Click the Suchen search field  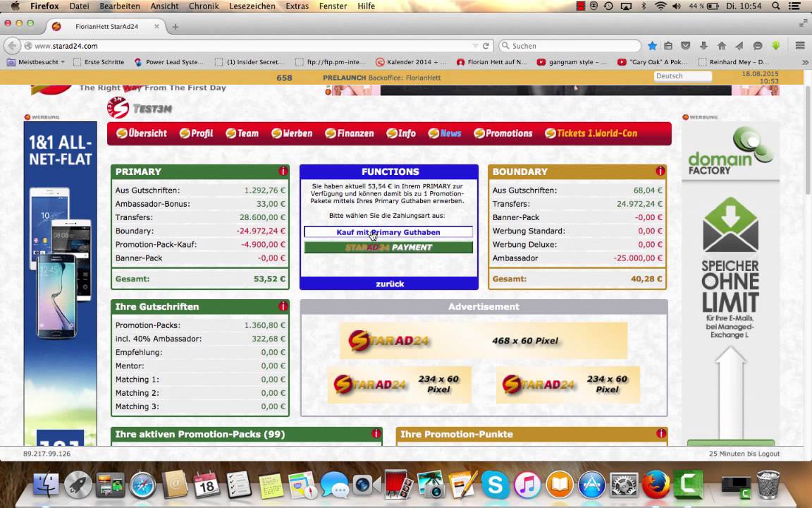[570, 46]
